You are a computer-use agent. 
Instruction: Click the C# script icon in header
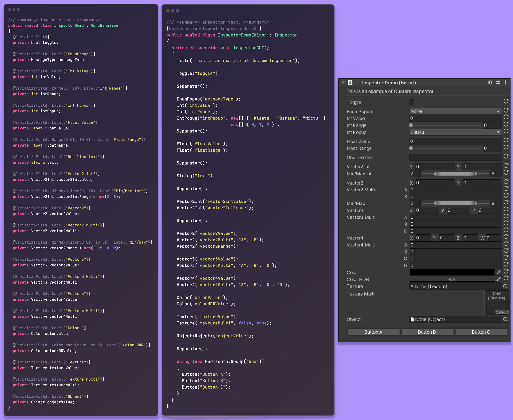coord(350,82)
